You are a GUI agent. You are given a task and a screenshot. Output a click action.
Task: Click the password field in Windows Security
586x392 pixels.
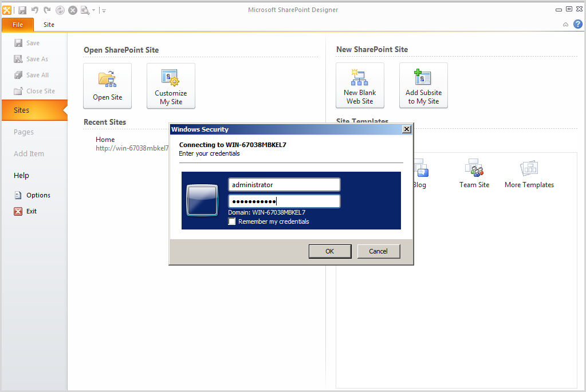(x=284, y=201)
